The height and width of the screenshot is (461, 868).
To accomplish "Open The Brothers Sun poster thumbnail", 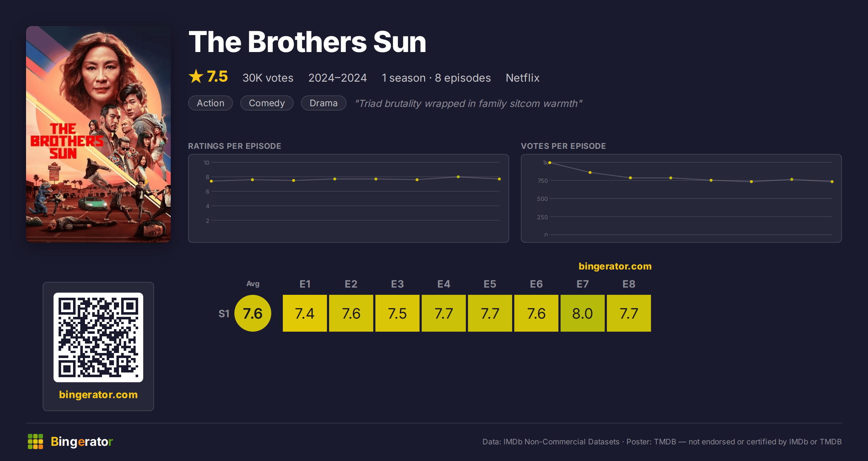I will coord(98,134).
